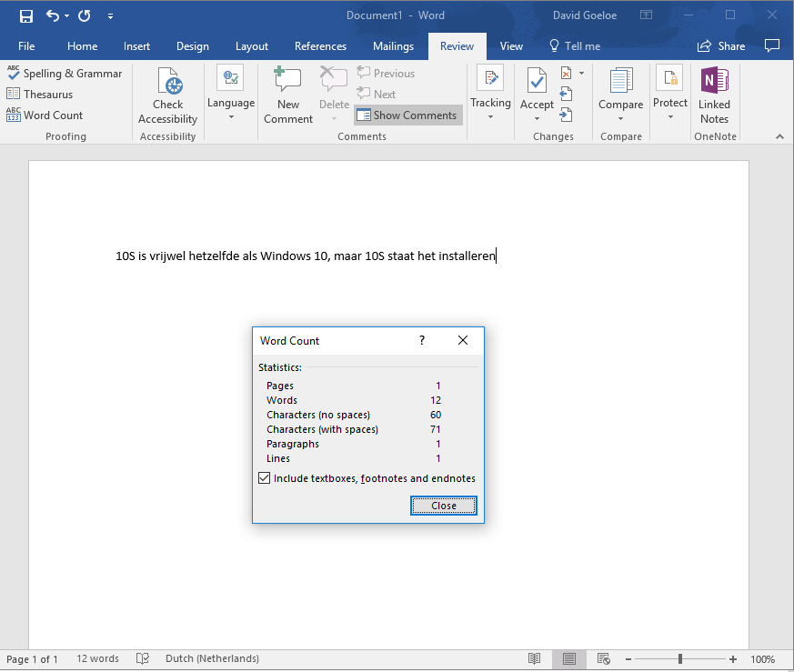Click the Redo/Repeat icon
Viewport: 794px width, 672px height.
coord(84,15)
